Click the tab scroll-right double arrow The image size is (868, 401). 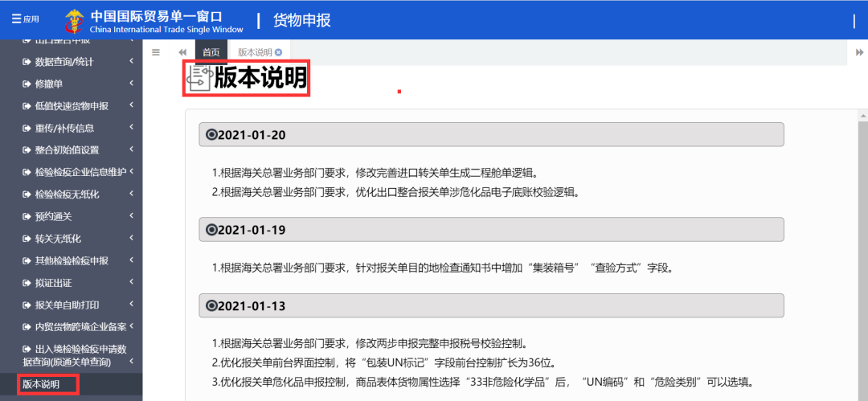coord(860,52)
